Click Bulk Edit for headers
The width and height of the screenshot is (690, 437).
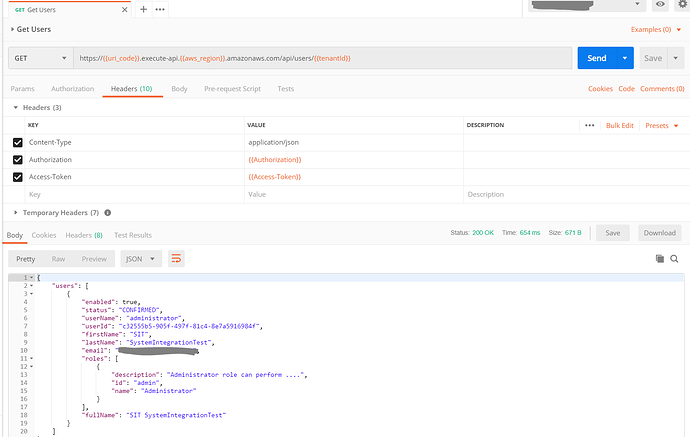[x=620, y=125]
